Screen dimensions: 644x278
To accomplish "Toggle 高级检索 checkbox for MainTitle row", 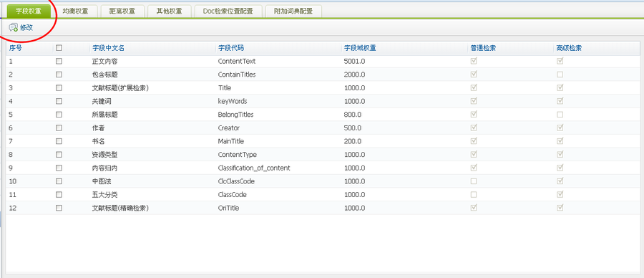I will pyautogui.click(x=560, y=141).
